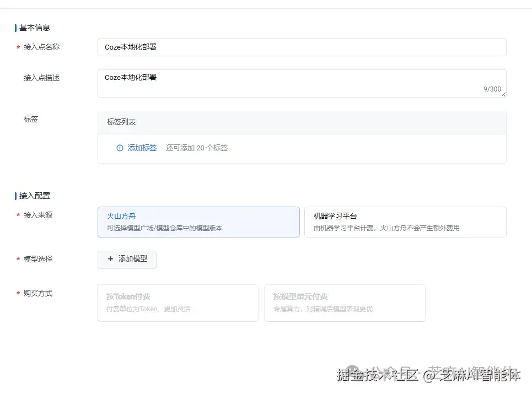Click the red asterisk beside 购买方式
The height and width of the screenshot is (394, 532).
17,294
